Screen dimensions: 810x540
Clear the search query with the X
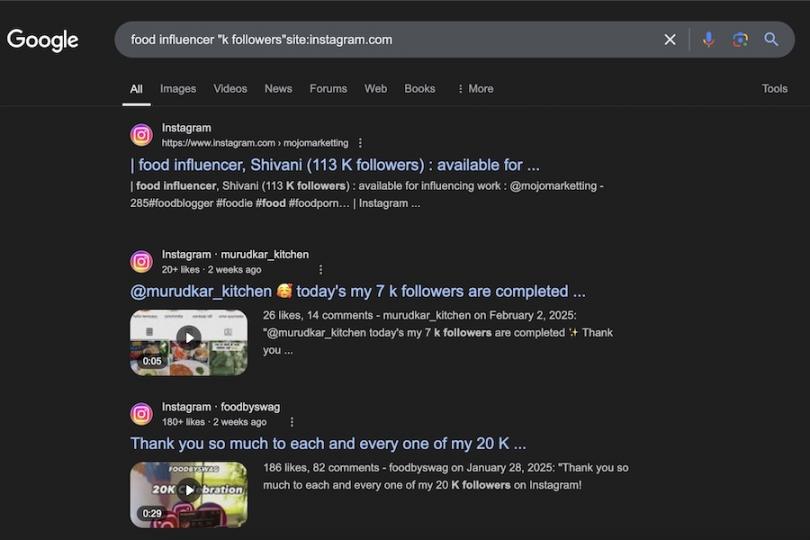[x=670, y=39]
